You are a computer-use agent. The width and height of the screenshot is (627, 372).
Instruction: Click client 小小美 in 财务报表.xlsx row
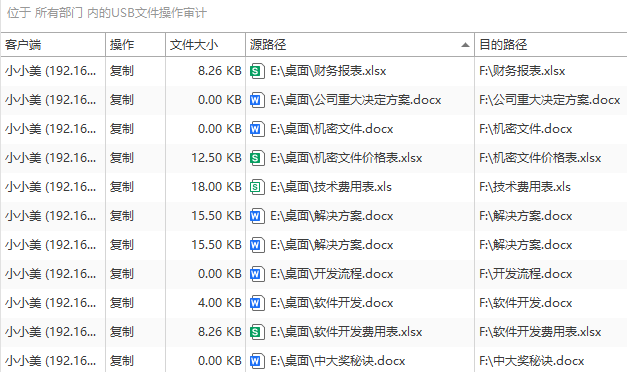click(x=50, y=71)
